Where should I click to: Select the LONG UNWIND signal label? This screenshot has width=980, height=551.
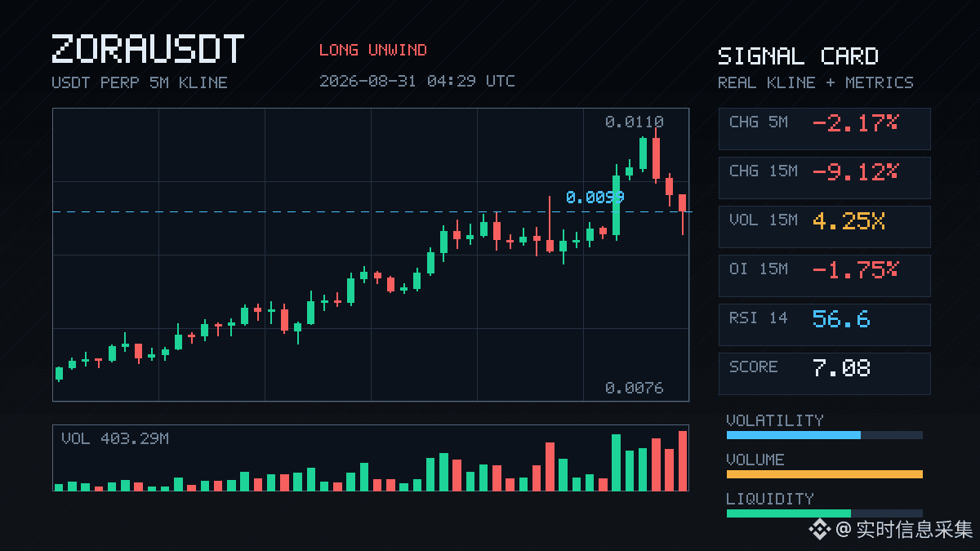tap(373, 50)
